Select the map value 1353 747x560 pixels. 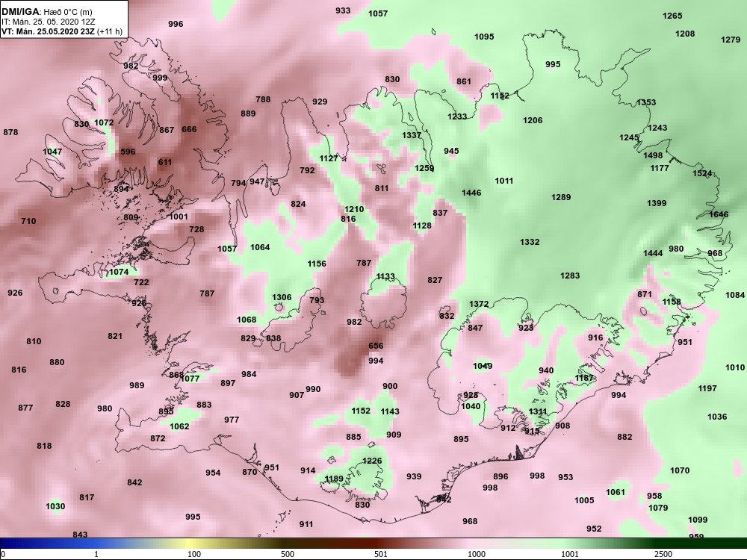point(646,102)
